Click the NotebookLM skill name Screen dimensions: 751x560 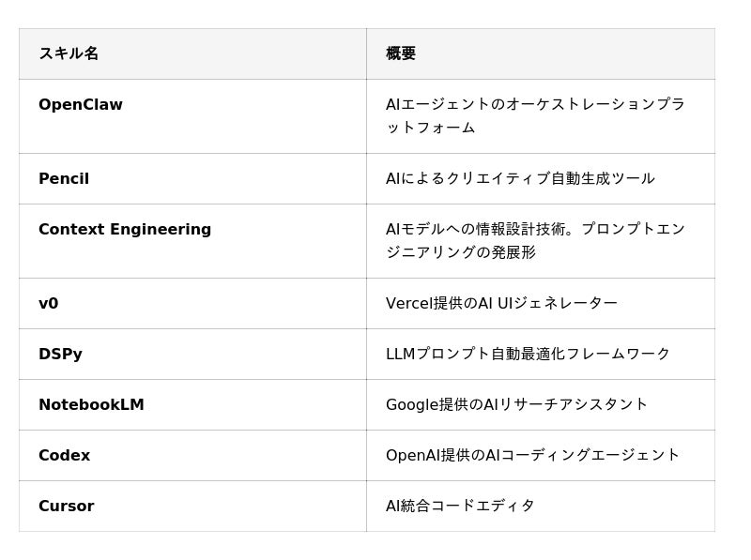pos(91,404)
